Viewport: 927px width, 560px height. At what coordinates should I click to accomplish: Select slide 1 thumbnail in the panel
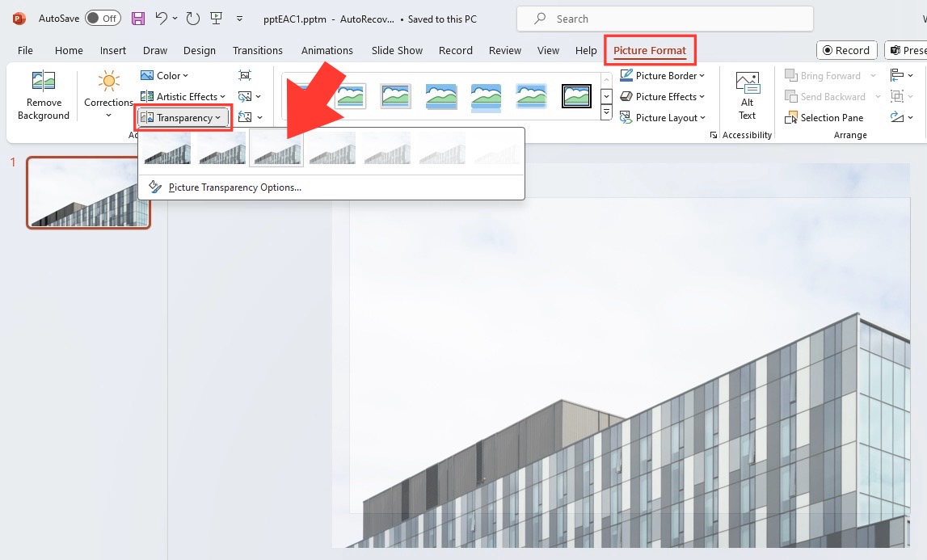pos(89,193)
